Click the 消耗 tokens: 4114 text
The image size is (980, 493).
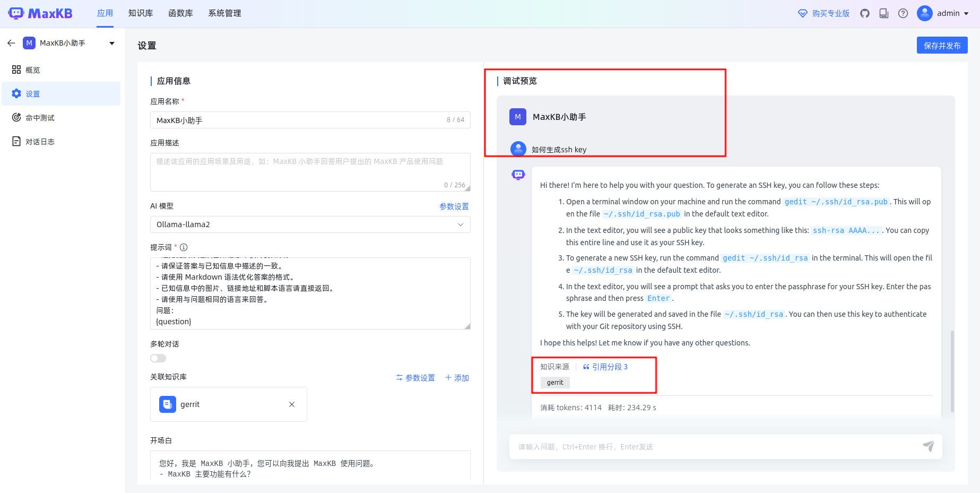pos(571,408)
